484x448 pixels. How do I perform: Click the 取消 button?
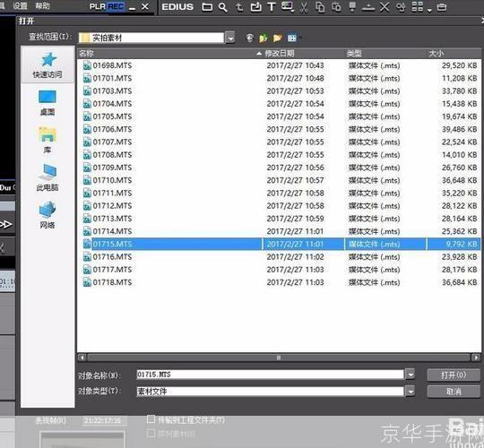(454, 392)
